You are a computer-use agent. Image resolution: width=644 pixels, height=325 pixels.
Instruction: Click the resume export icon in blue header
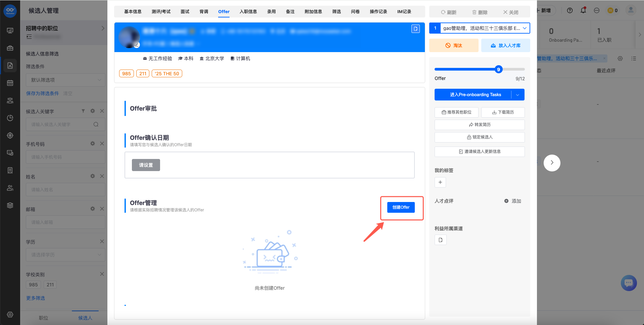click(x=415, y=29)
